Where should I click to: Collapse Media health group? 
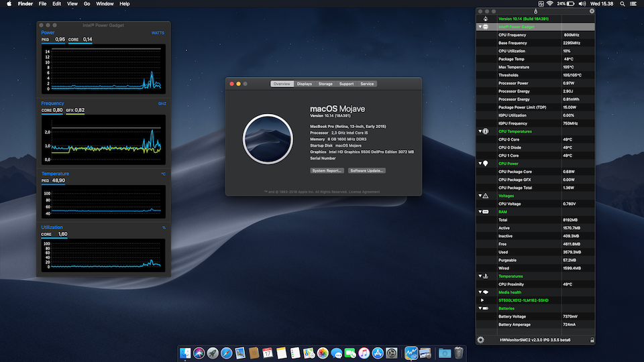[480, 292]
